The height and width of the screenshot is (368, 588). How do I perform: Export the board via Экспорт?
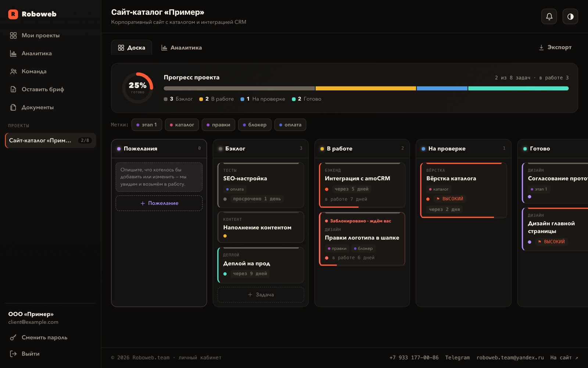tap(555, 47)
